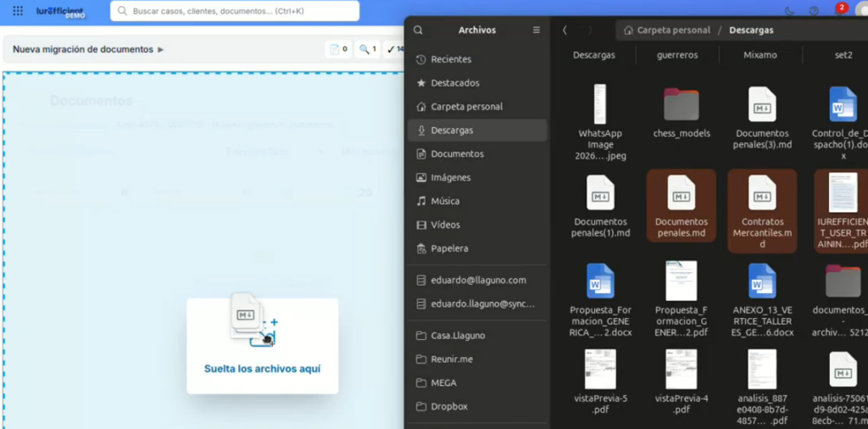868x429 pixels.
Task: Open Destacados in Archivos sidebar
Action: pos(477,83)
